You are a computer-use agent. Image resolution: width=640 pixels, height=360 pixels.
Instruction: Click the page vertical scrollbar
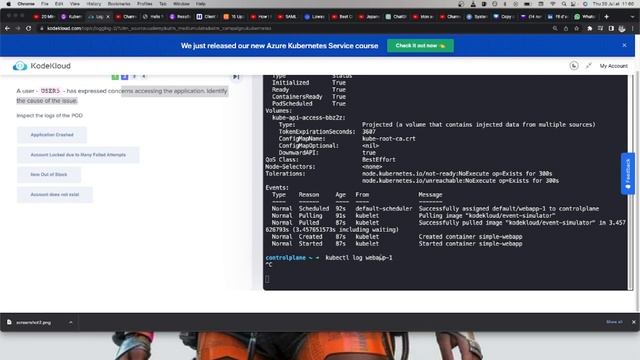638,192
